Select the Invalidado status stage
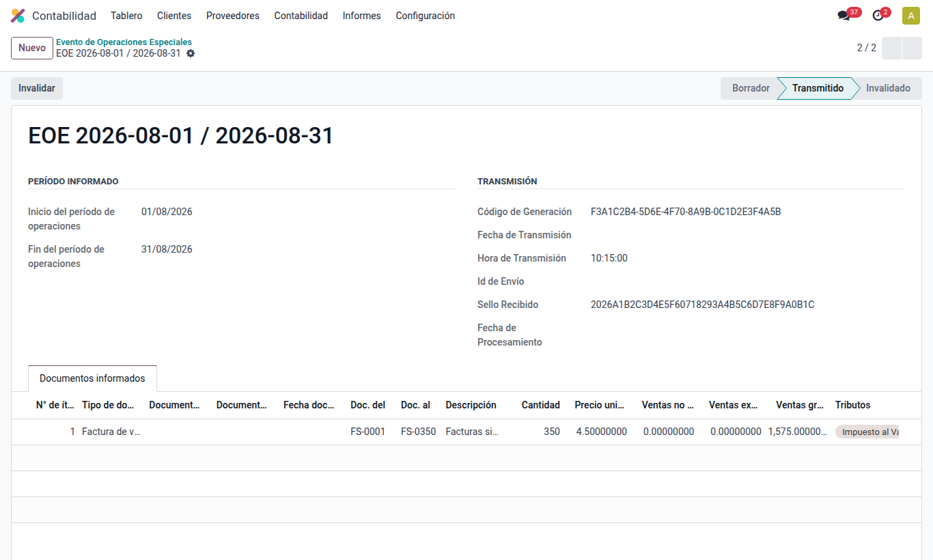Viewport: 933px width, 560px height. 888,88
